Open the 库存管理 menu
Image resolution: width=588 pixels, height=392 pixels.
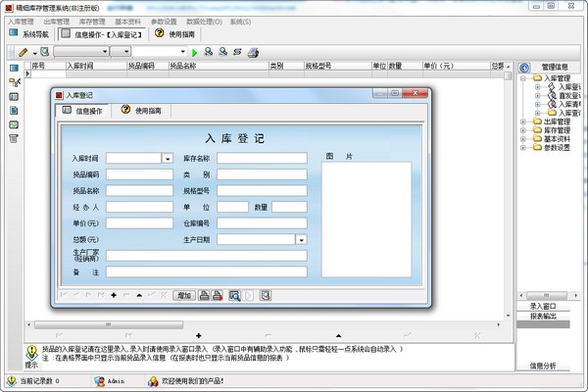click(x=92, y=20)
